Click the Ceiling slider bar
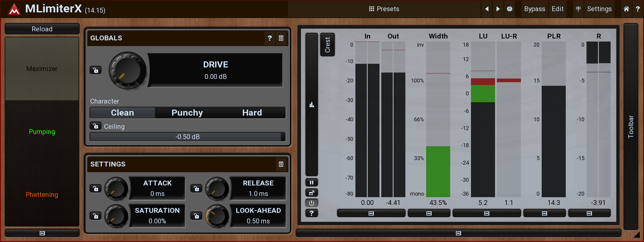This screenshot has width=644, height=242. (187, 137)
